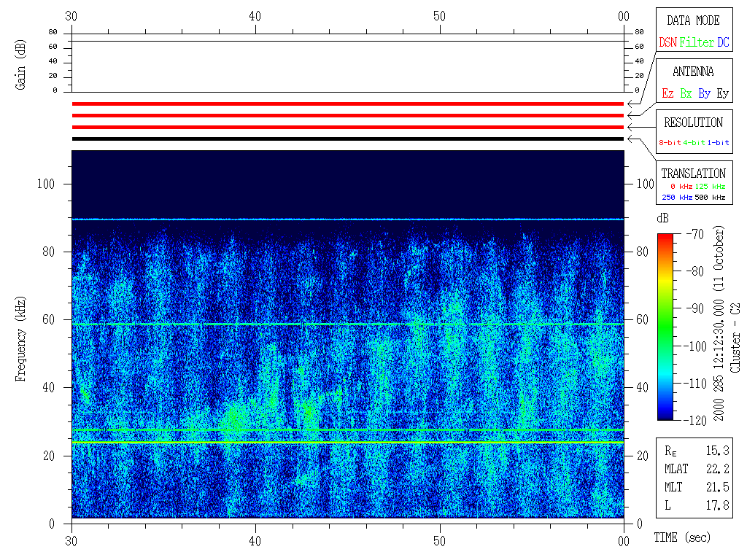Click the cyan line near 90 kHz

point(347,219)
